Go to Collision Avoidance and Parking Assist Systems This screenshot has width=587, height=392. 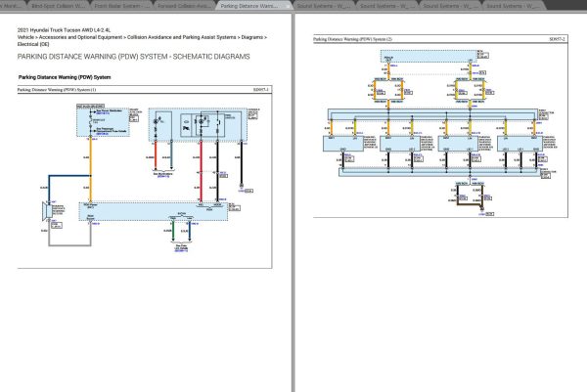(x=182, y=37)
